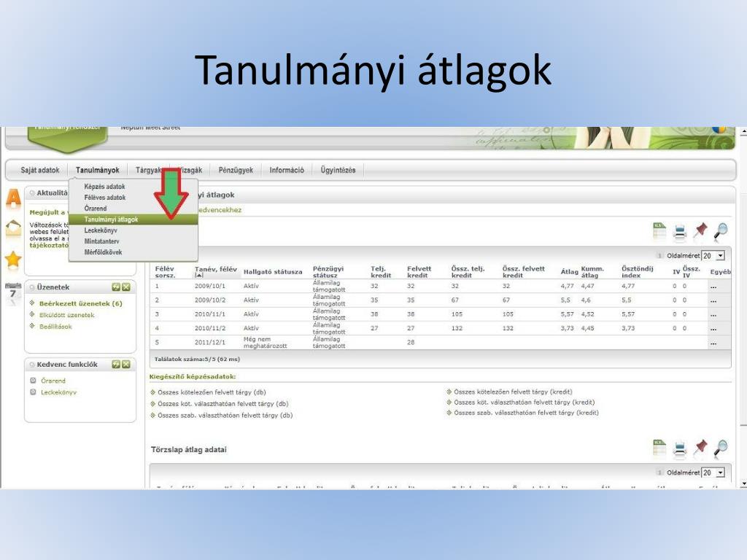The image size is (747, 560).
Task: Export Törzslap átlag adatai to Excel
Action: pyautogui.click(x=659, y=448)
